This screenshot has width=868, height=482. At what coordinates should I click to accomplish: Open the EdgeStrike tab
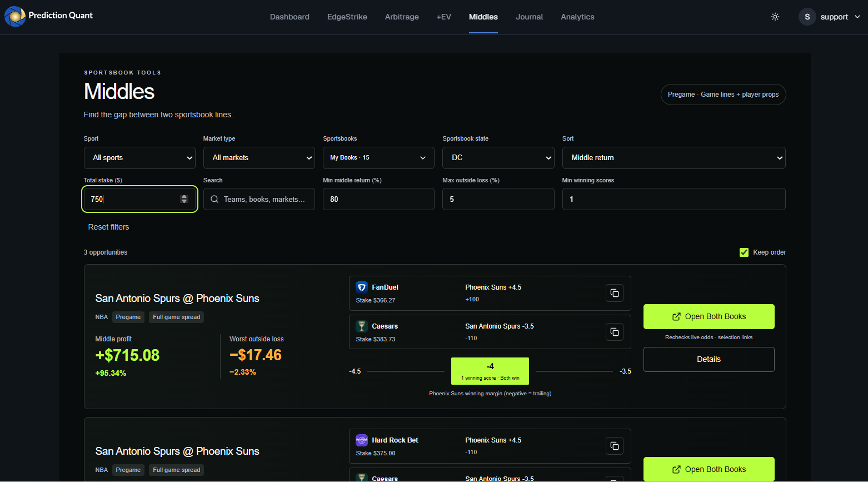pyautogui.click(x=347, y=17)
